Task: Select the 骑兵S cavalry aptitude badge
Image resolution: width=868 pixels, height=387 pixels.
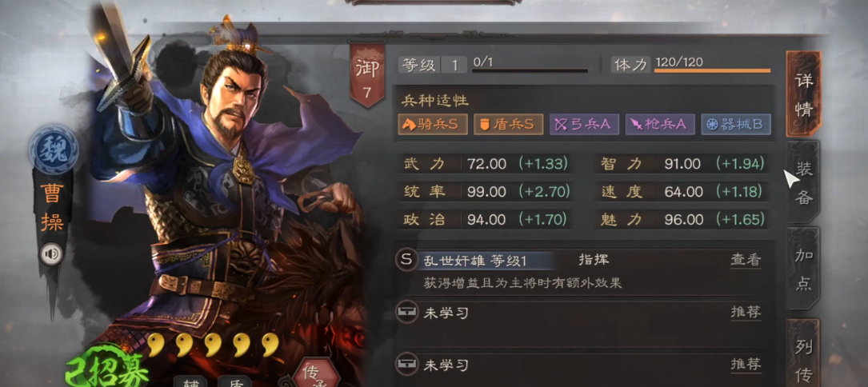Action: click(x=432, y=125)
